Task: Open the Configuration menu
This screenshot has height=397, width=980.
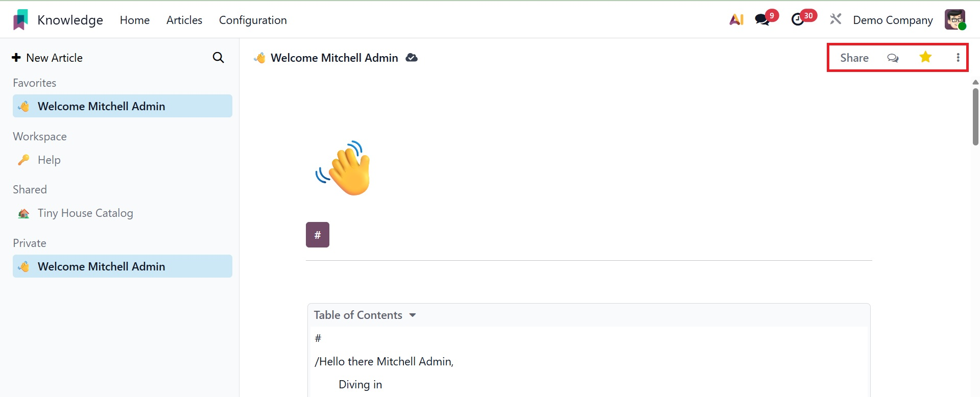Action: [253, 20]
